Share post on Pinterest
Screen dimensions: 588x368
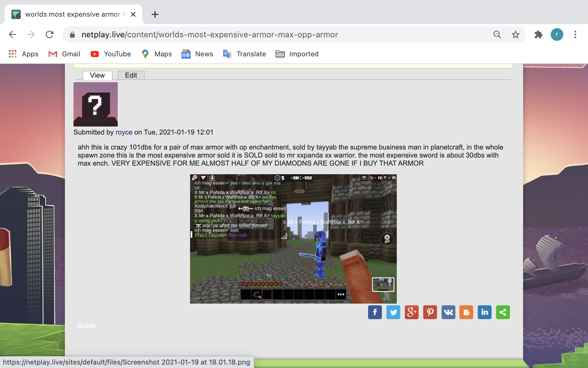coord(430,312)
